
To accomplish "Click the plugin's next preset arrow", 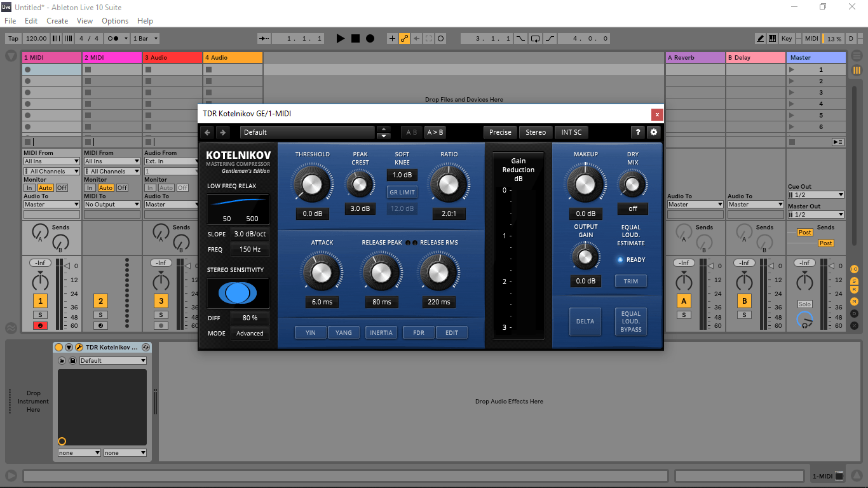I will click(x=222, y=132).
